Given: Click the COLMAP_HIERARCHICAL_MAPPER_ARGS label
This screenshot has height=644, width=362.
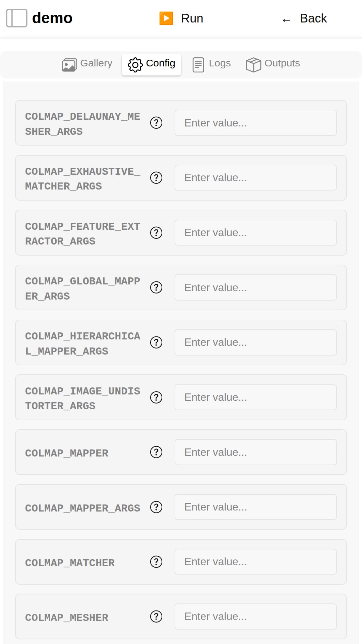Looking at the screenshot, I should (83, 343).
